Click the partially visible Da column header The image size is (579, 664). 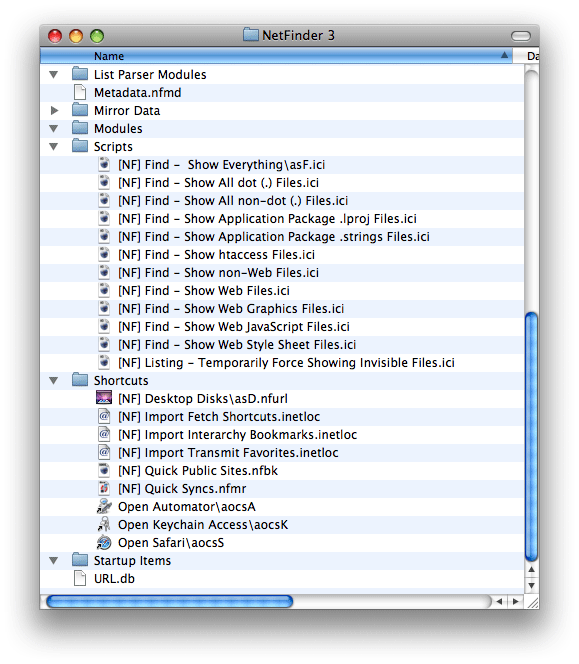[x=526, y=56]
